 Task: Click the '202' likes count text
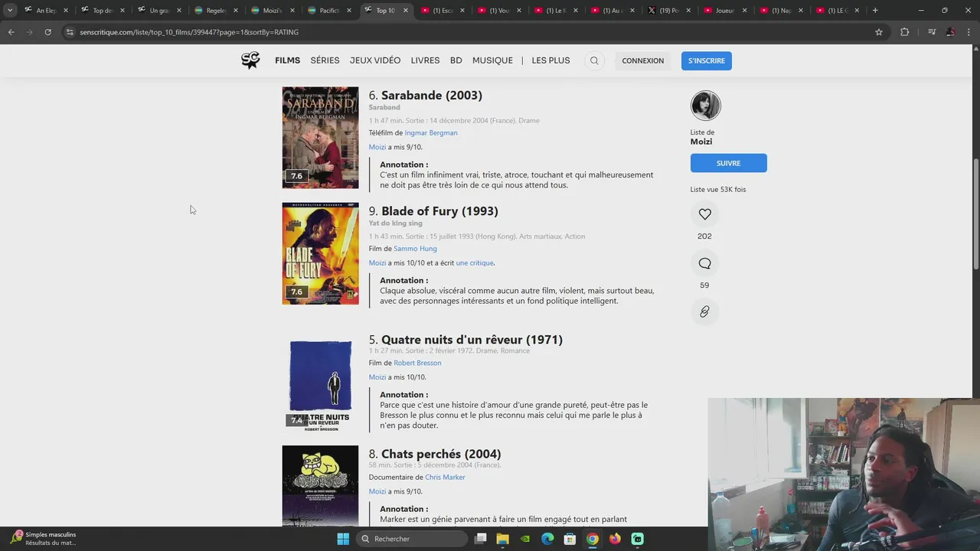coord(704,236)
